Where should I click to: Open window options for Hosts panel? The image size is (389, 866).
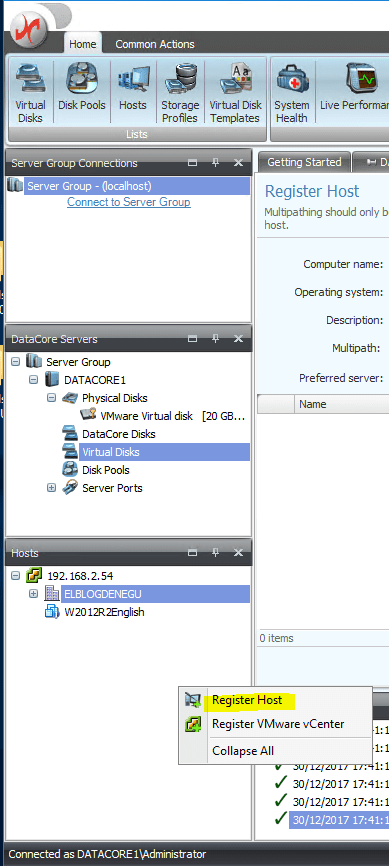coord(192,552)
